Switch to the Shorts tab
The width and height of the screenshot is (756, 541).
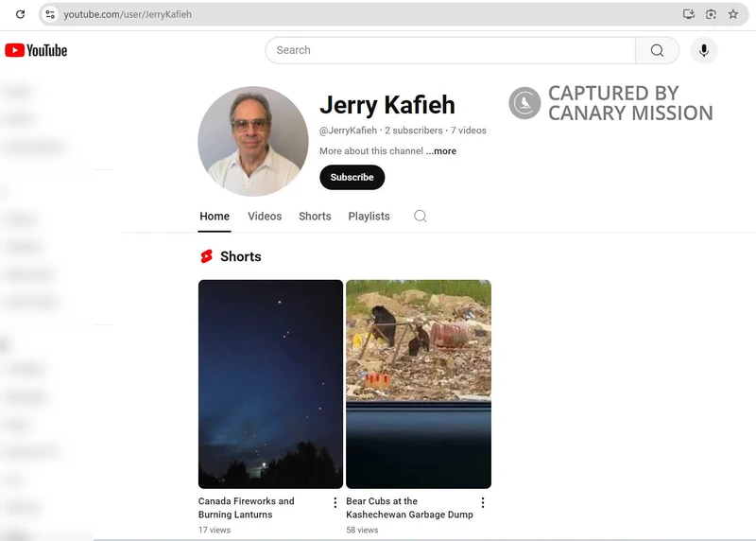315,217
